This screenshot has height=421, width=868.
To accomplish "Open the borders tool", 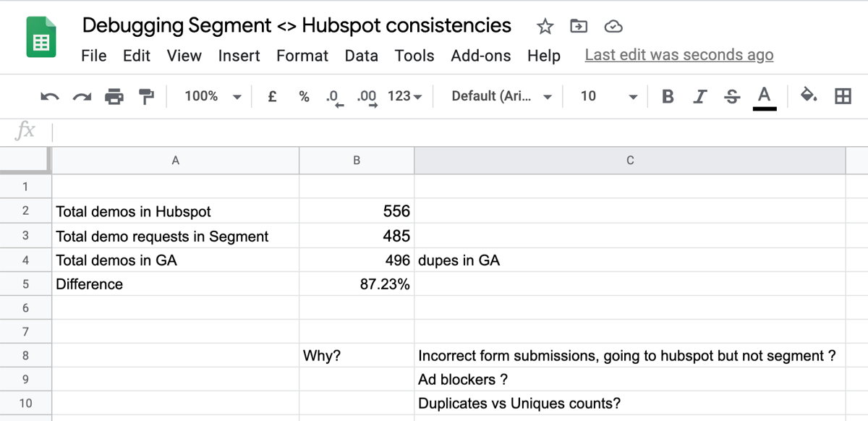I will click(x=843, y=96).
